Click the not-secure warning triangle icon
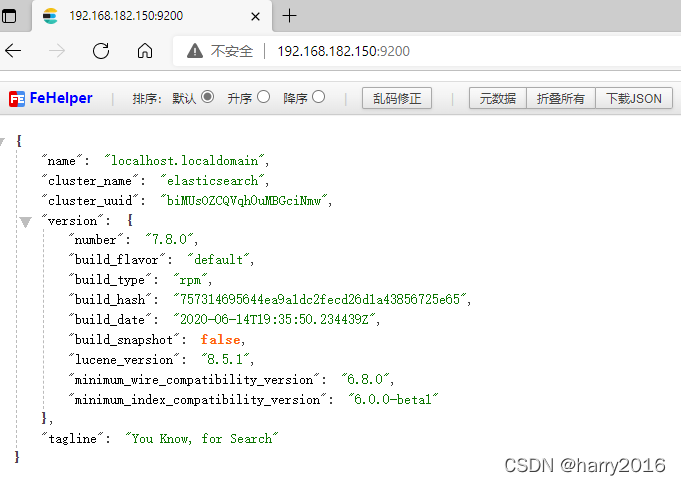The width and height of the screenshot is (681, 485). click(195, 51)
